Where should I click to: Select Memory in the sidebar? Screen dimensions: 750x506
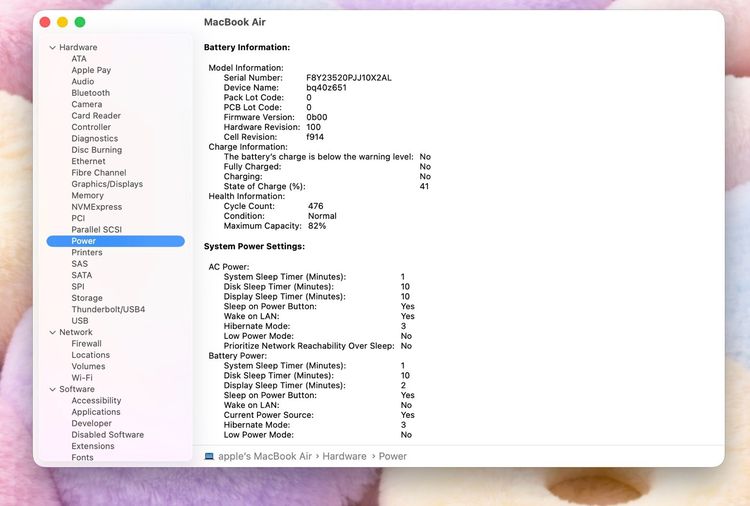tap(87, 196)
